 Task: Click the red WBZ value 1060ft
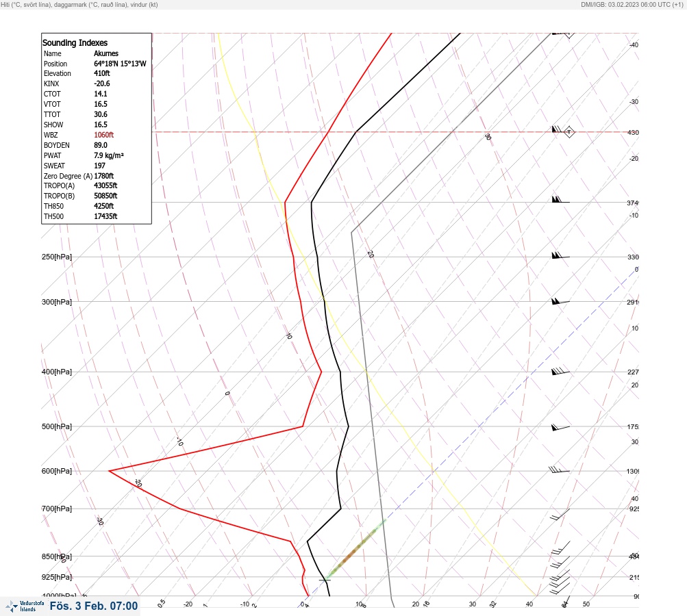tap(104, 135)
